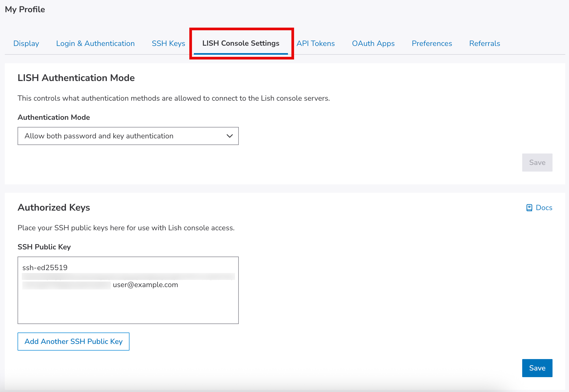Screen dimensions: 569x392
Task: Click the ssh-ed25519 line in key box
Action: [45, 268]
